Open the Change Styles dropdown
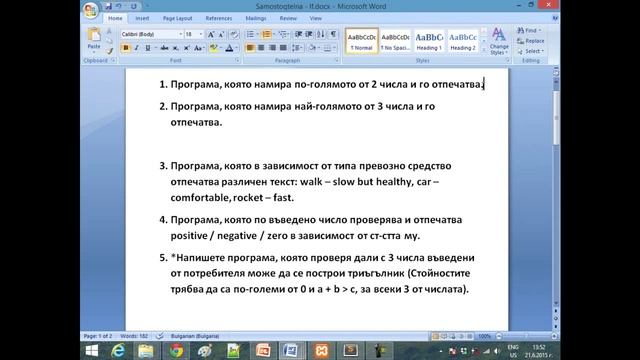The height and width of the screenshot is (360, 640). pyautogui.click(x=499, y=41)
